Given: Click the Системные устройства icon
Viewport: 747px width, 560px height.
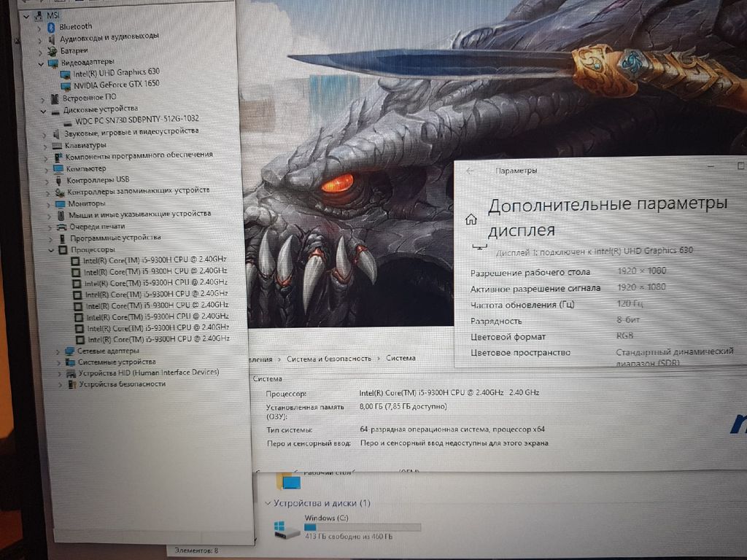Looking at the screenshot, I should pyautogui.click(x=71, y=362).
